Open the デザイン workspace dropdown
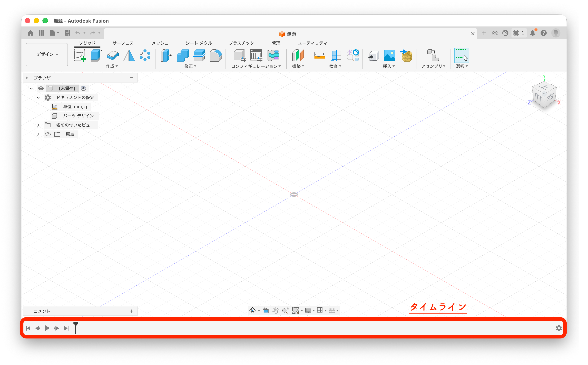 (47, 54)
